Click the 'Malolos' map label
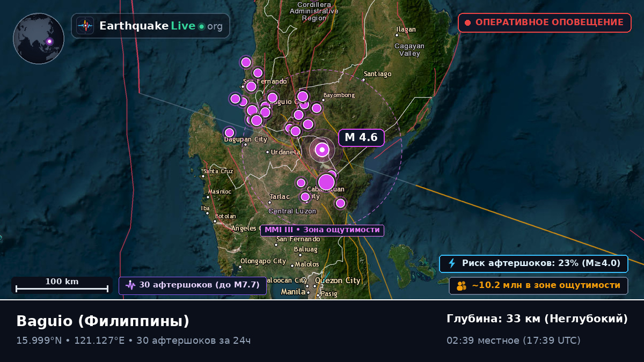Screen dimensions: 644x362 click(x=308, y=264)
